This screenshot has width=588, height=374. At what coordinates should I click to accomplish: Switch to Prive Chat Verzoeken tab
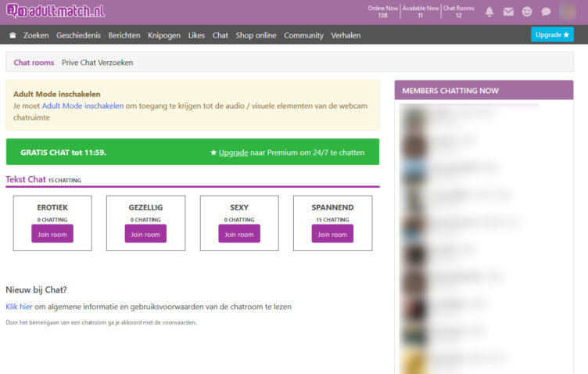[x=102, y=63]
